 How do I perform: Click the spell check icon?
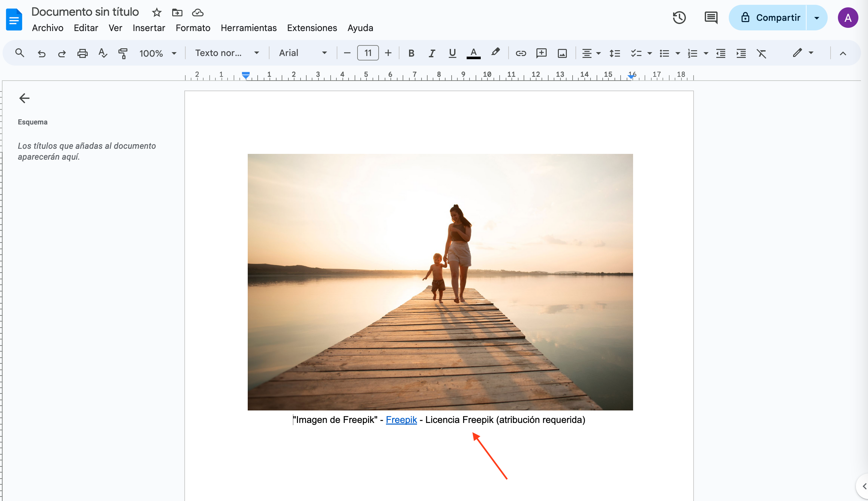pyautogui.click(x=102, y=53)
